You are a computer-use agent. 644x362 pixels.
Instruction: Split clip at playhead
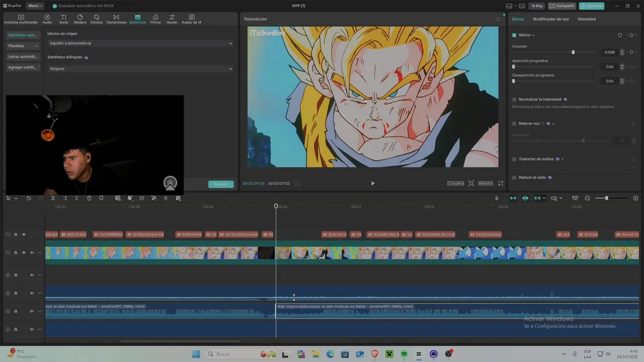(x=53, y=199)
